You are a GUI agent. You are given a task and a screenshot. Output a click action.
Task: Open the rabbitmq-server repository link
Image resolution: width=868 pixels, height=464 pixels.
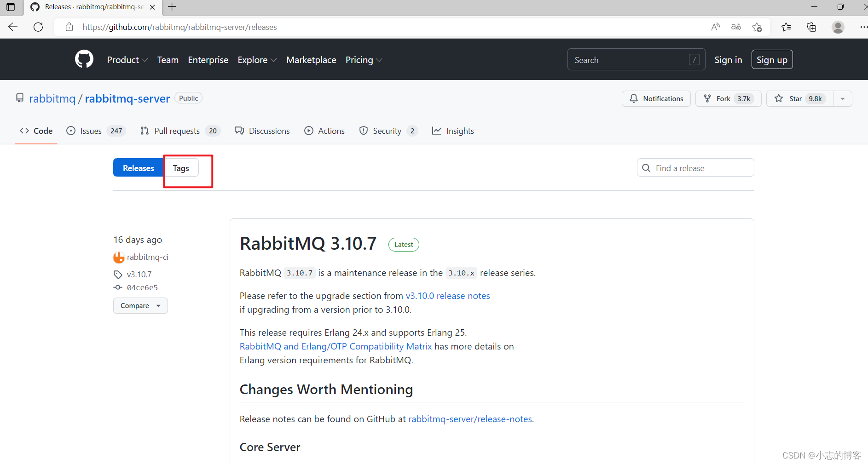pyautogui.click(x=127, y=98)
